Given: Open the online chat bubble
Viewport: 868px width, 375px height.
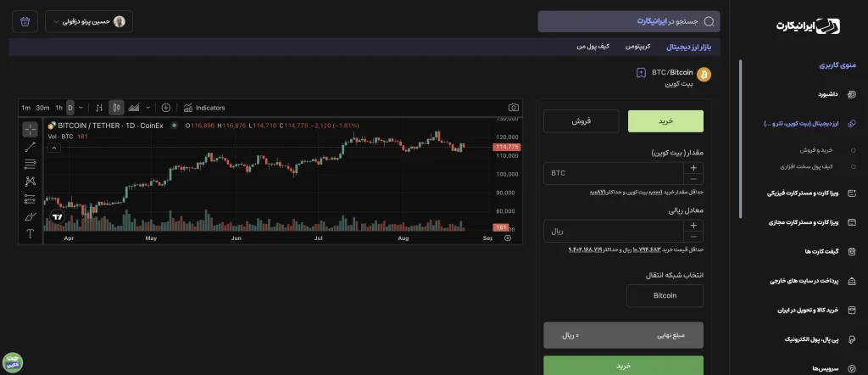Looking at the screenshot, I should (13, 361).
